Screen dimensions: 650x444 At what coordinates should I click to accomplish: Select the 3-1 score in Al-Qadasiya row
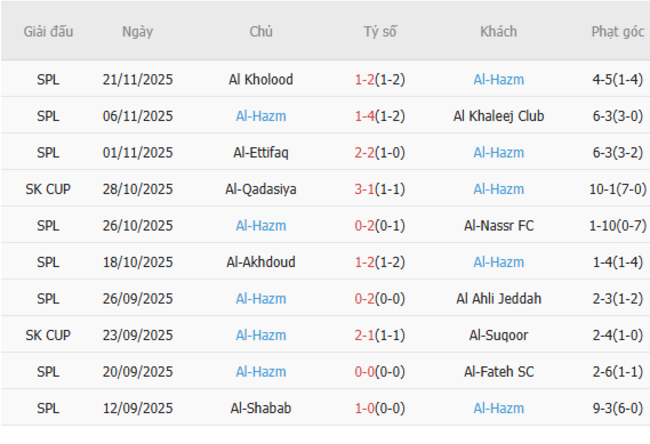pos(364,189)
